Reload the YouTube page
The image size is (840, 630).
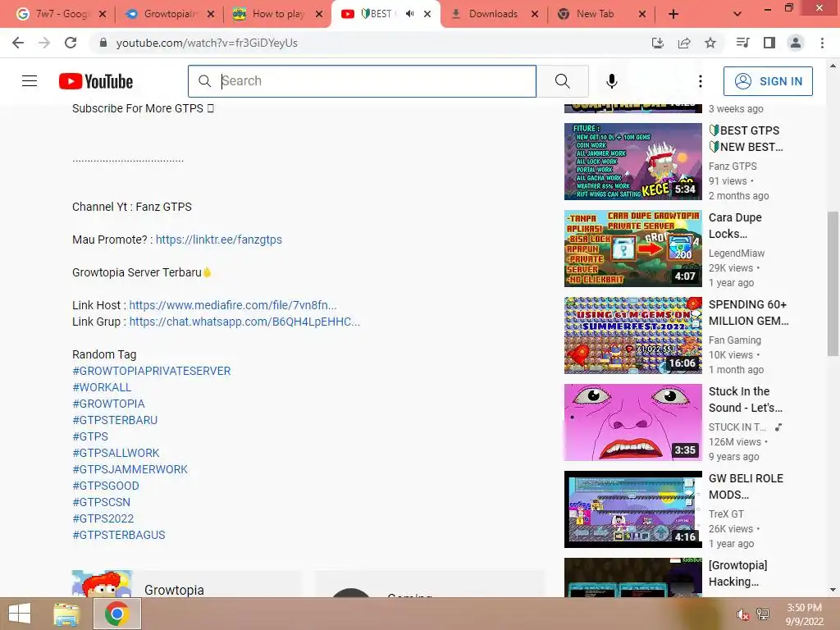[71, 43]
